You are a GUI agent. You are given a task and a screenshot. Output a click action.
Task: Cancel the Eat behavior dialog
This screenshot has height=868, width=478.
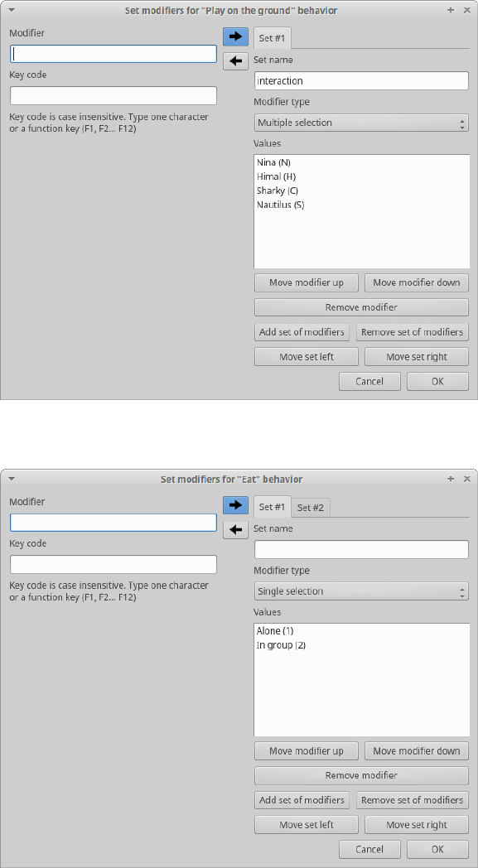(369, 849)
